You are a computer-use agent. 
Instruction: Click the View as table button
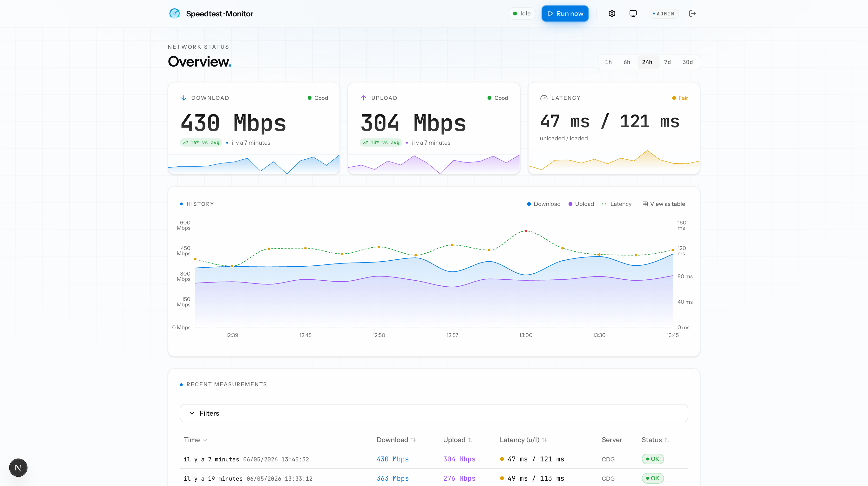[x=664, y=204]
